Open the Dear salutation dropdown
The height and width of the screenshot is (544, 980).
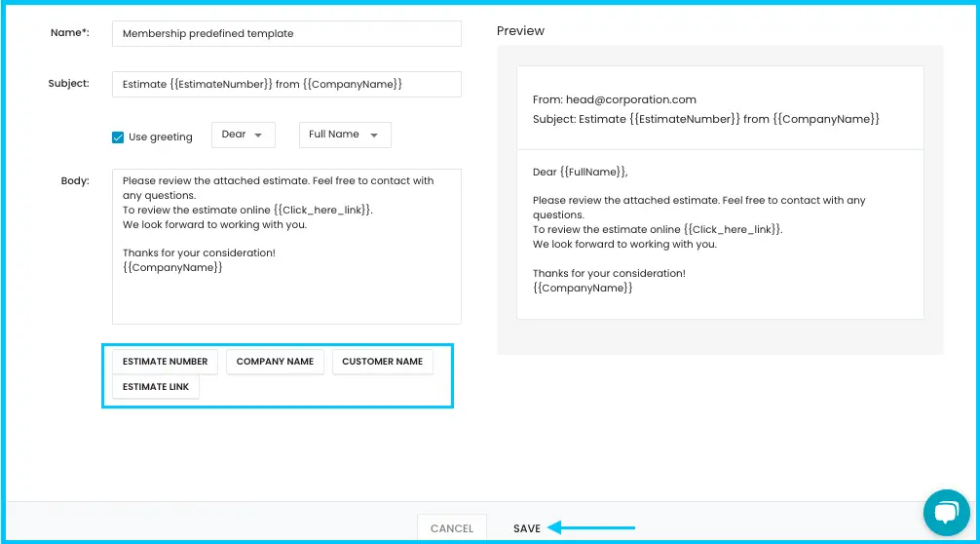tap(244, 135)
